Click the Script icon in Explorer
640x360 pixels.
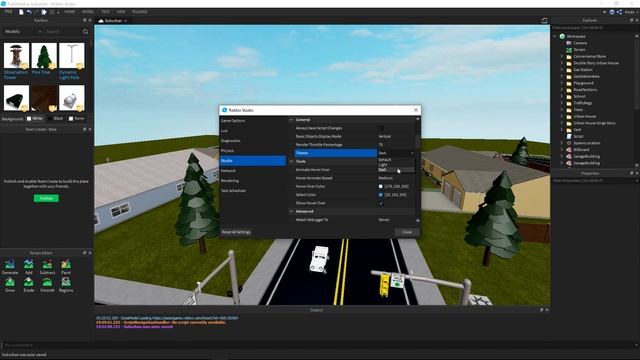pyautogui.click(x=569, y=136)
